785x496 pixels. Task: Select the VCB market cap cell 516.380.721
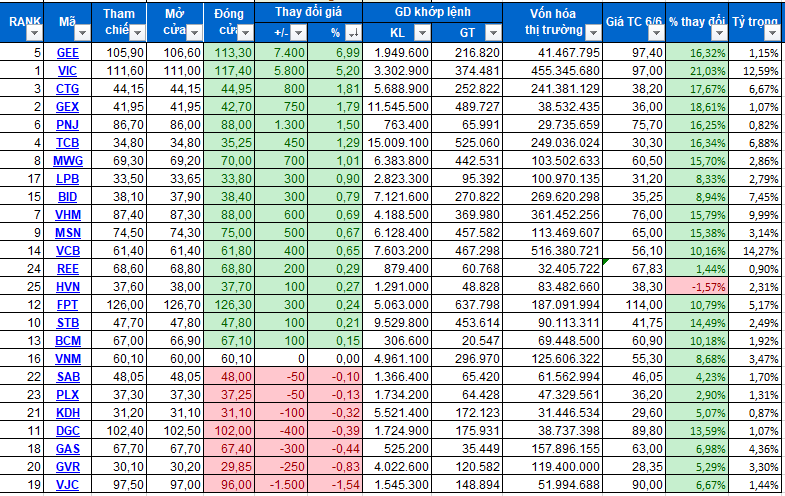[x=552, y=251]
